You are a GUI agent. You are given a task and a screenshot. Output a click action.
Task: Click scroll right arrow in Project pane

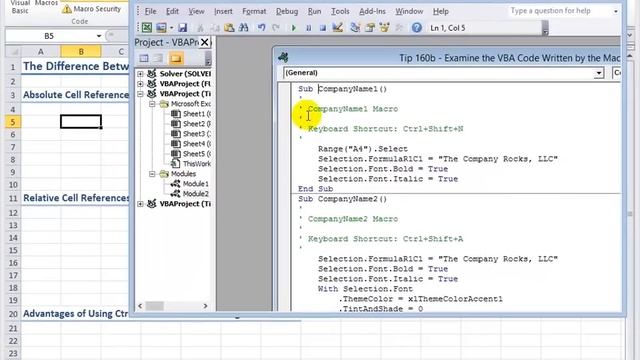[205, 306]
